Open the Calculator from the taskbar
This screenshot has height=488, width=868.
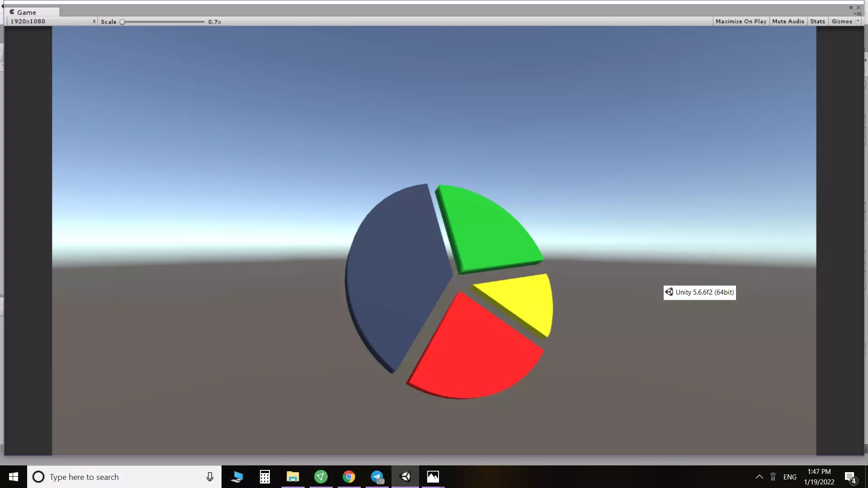pyautogui.click(x=265, y=477)
